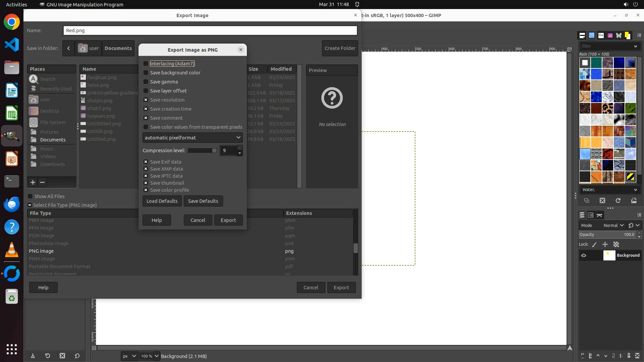Click the lock alpha channel checkerboard icon

pos(616,244)
